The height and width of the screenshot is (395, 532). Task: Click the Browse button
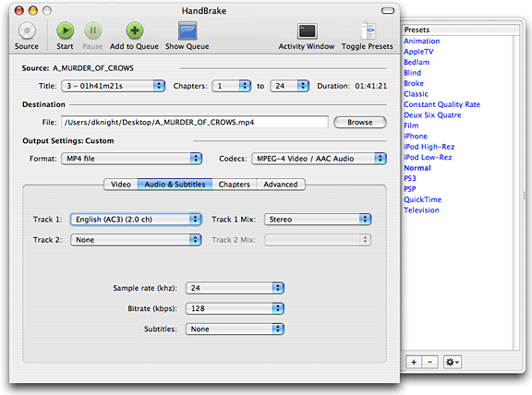[x=360, y=123]
